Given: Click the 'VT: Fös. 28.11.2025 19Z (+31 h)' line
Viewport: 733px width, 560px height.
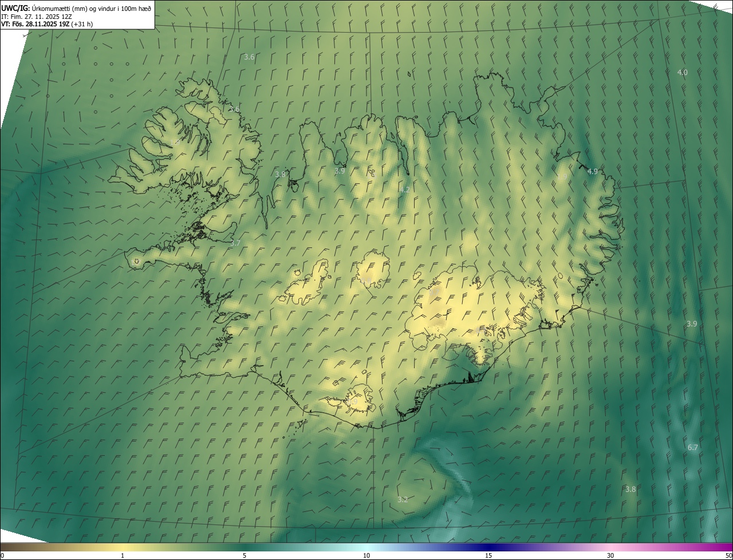Looking at the screenshot, I should pos(47,24).
